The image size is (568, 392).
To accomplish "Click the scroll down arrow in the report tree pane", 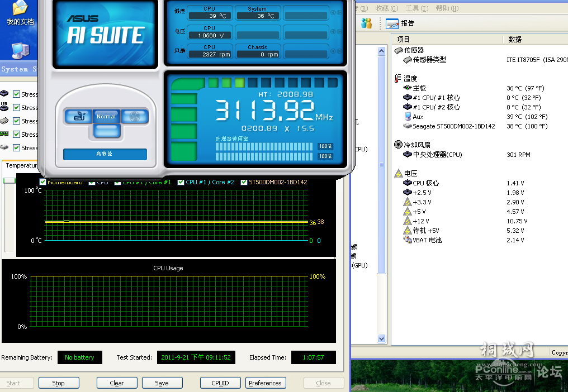I will click(x=381, y=339).
